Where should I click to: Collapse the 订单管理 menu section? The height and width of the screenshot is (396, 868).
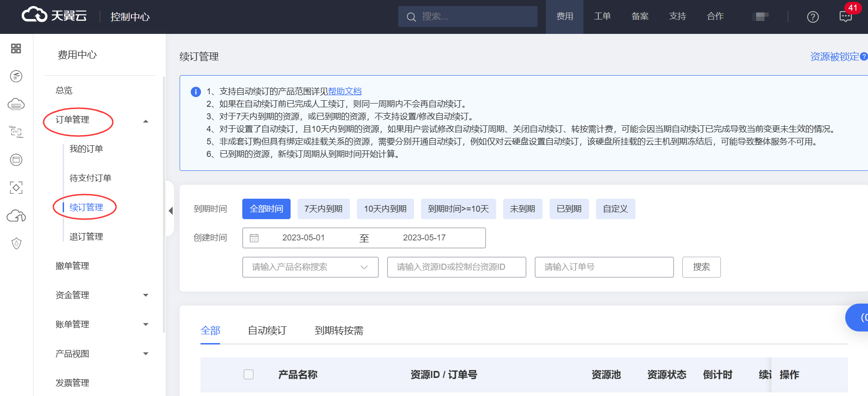pyautogui.click(x=146, y=121)
